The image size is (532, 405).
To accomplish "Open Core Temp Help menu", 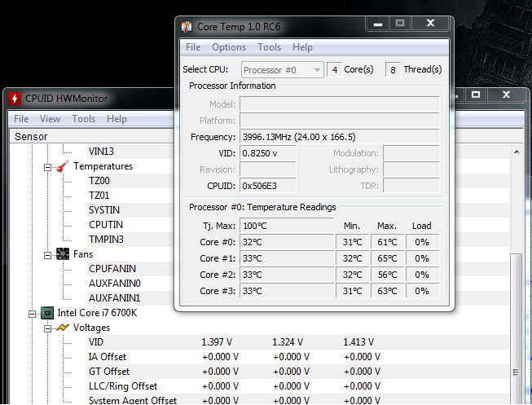I will [x=302, y=47].
